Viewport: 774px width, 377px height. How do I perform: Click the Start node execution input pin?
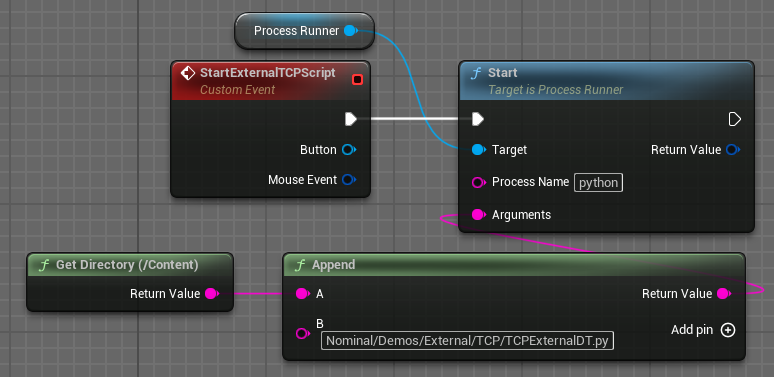(477, 119)
